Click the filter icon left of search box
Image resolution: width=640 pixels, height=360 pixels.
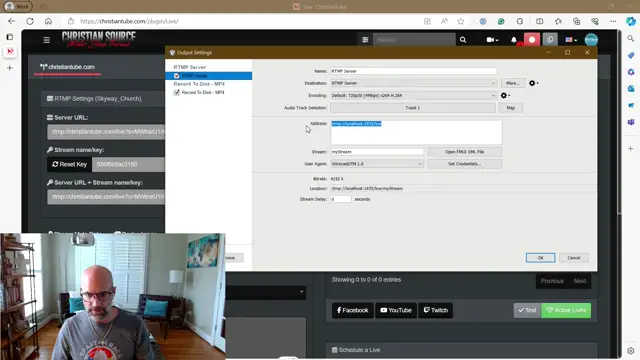pos(365,40)
